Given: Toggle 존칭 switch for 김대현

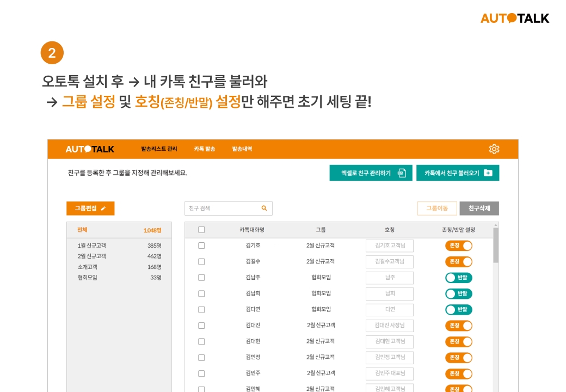Looking at the screenshot, I should pyautogui.click(x=459, y=341).
